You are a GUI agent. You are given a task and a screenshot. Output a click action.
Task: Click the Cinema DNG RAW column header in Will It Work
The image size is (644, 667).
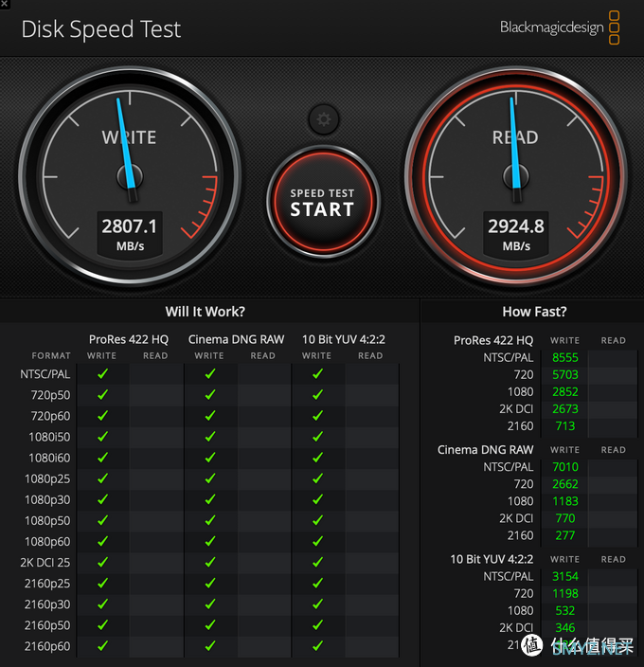[236, 339]
